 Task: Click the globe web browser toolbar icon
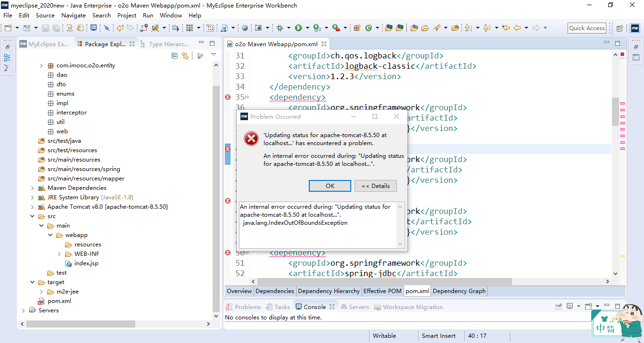pyautogui.click(x=245, y=28)
